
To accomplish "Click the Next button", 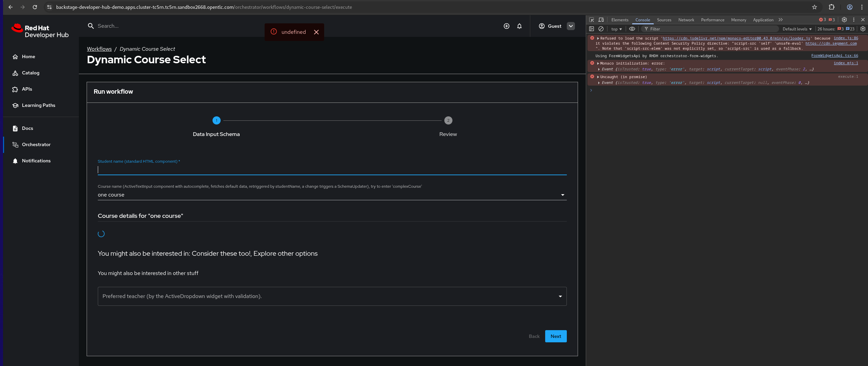I will coord(555,336).
